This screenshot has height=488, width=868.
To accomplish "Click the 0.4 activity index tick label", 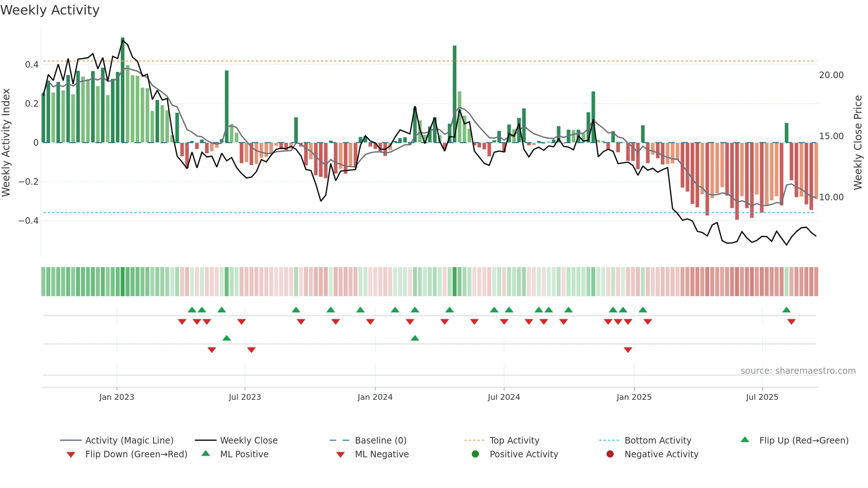I will tap(32, 65).
